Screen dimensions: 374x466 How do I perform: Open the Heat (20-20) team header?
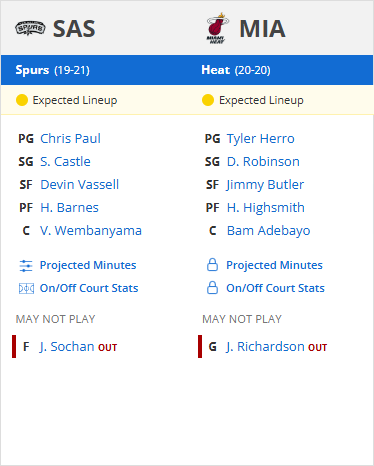click(236, 70)
